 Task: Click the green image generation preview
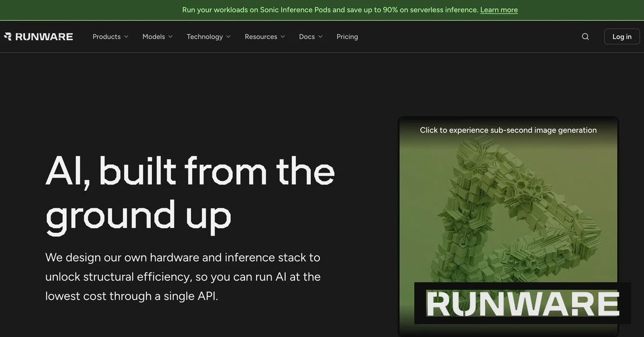point(508,225)
